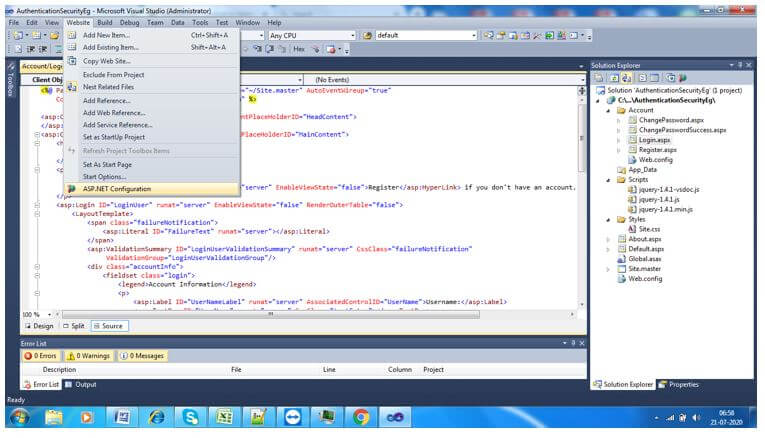765x438 pixels.
Task: Open Internet Explorer from taskbar
Action: (x=156, y=418)
